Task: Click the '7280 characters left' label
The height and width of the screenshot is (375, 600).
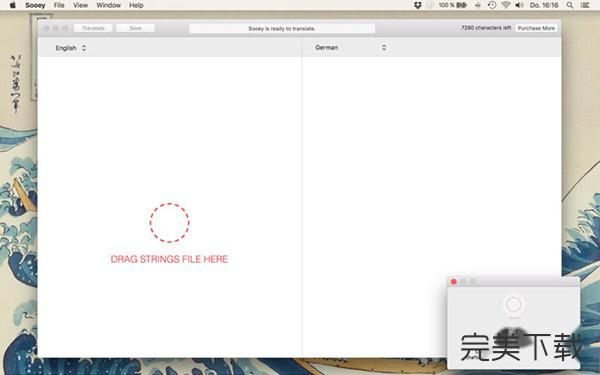Action: tap(486, 28)
